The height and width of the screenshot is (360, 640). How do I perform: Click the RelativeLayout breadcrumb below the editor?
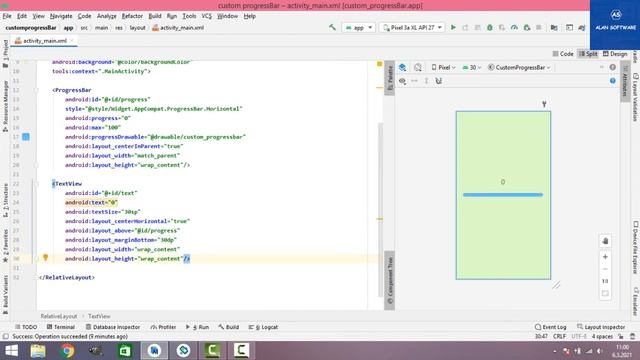pyautogui.click(x=59, y=316)
